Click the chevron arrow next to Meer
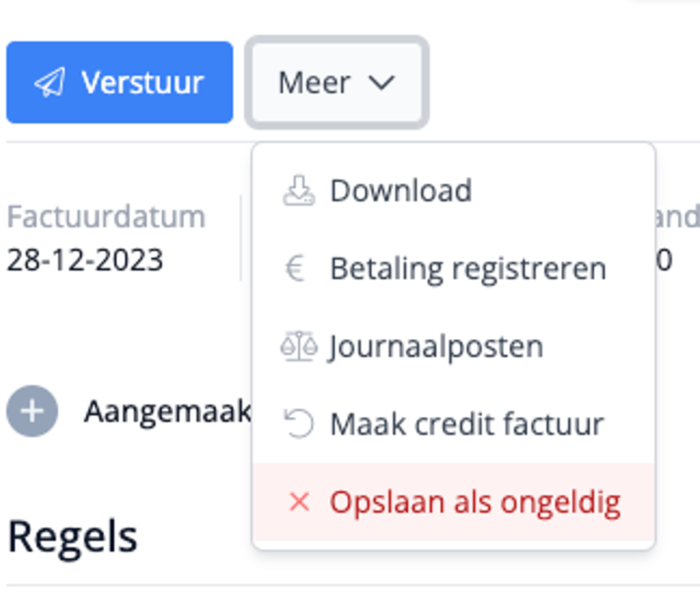700x612 pixels. point(381,83)
